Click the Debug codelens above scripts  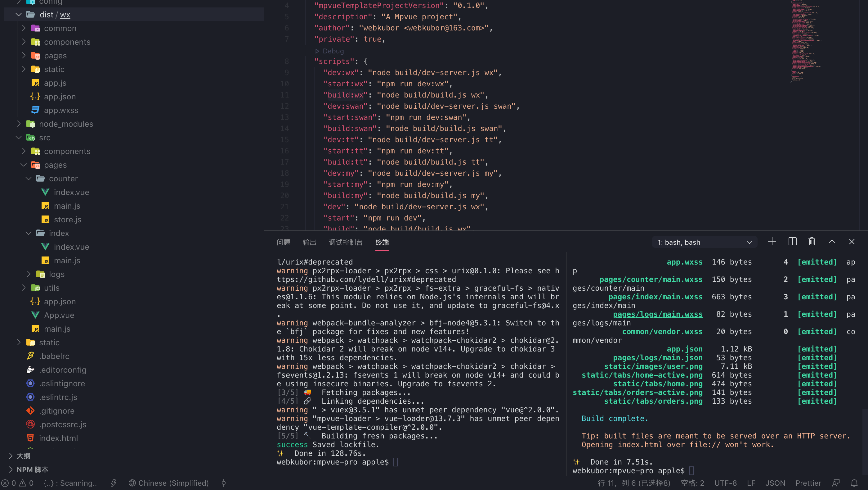333,51
